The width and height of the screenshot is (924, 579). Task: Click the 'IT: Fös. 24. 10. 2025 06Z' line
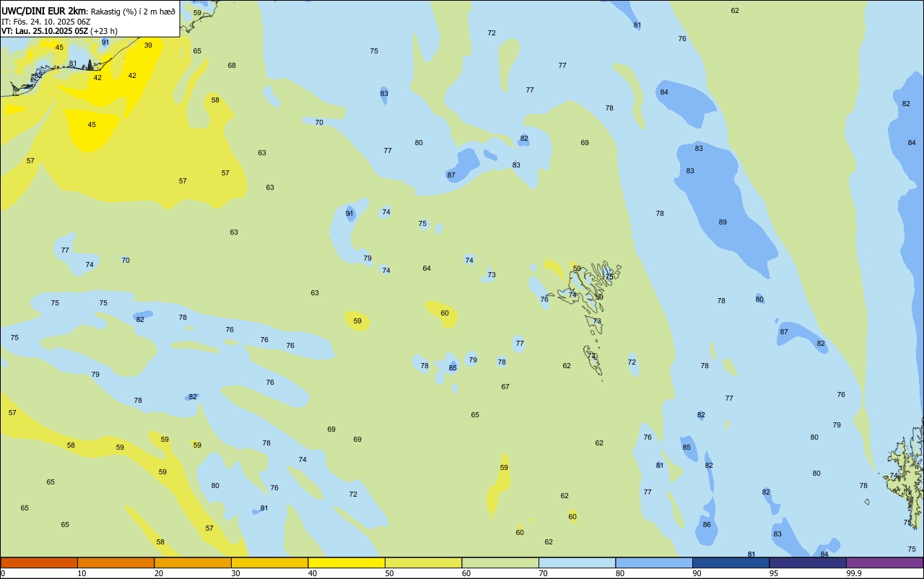[45, 22]
